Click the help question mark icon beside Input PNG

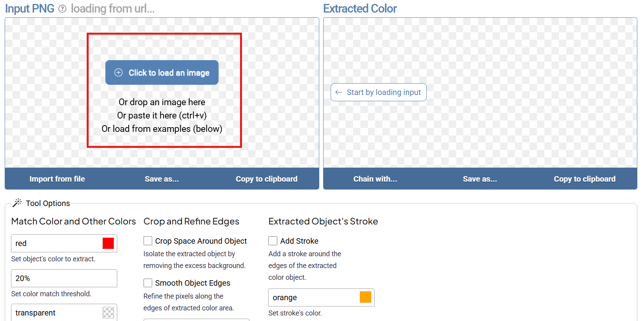62,9
